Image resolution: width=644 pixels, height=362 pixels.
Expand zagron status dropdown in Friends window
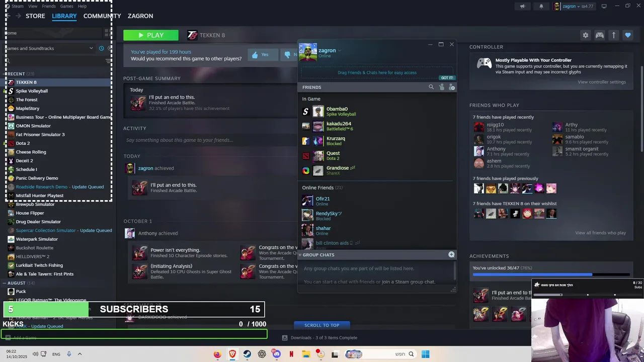[340, 50]
